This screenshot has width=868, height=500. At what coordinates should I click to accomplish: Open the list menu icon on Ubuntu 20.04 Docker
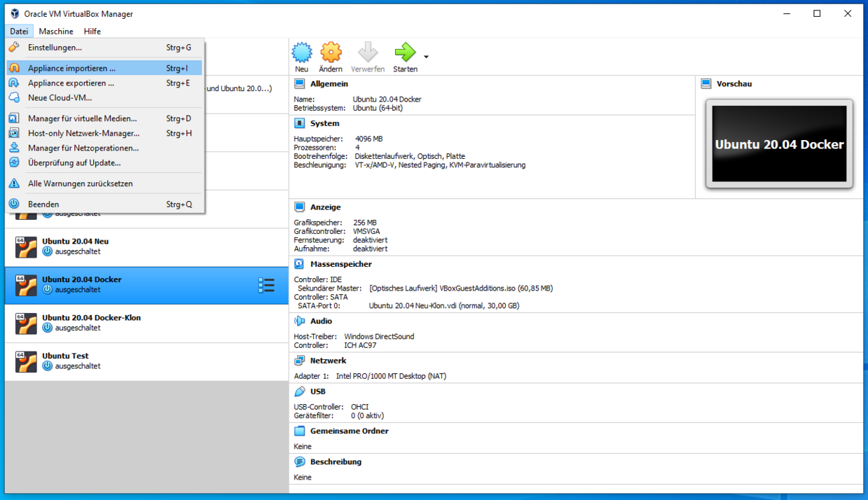pyautogui.click(x=266, y=285)
